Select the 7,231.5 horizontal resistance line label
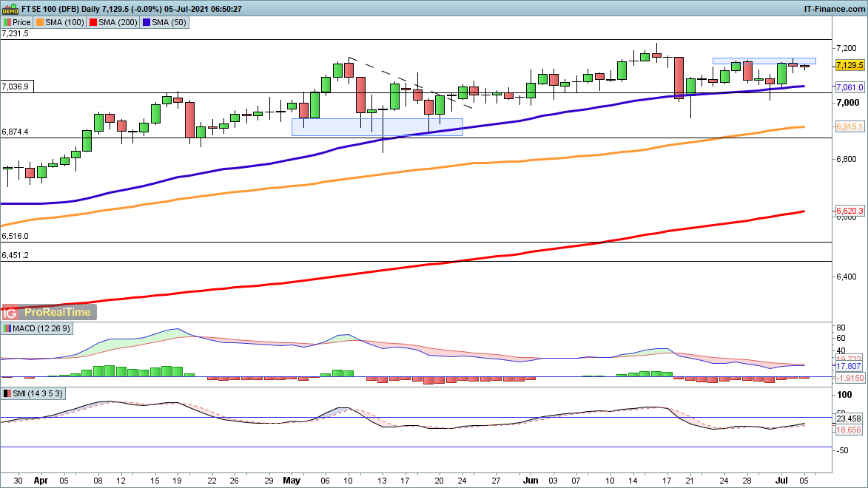 (x=16, y=34)
